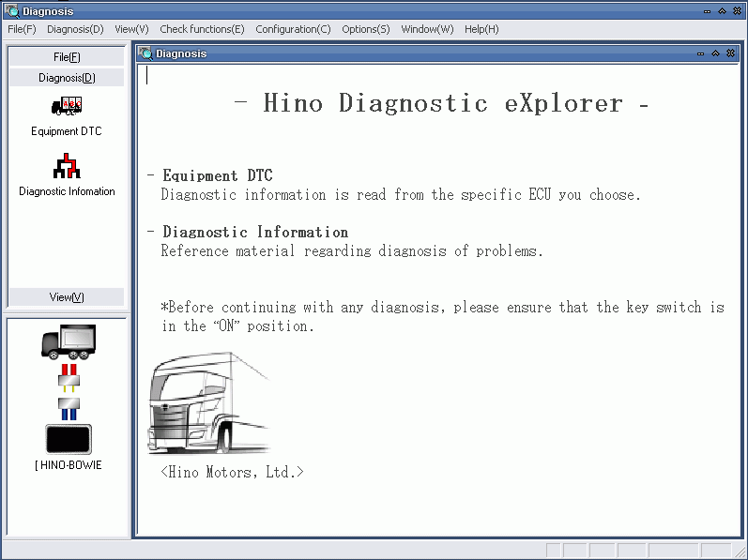Screen dimensions: 748x560
Task: Maximize the inner Diagnosis window
Action: tap(715, 53)
